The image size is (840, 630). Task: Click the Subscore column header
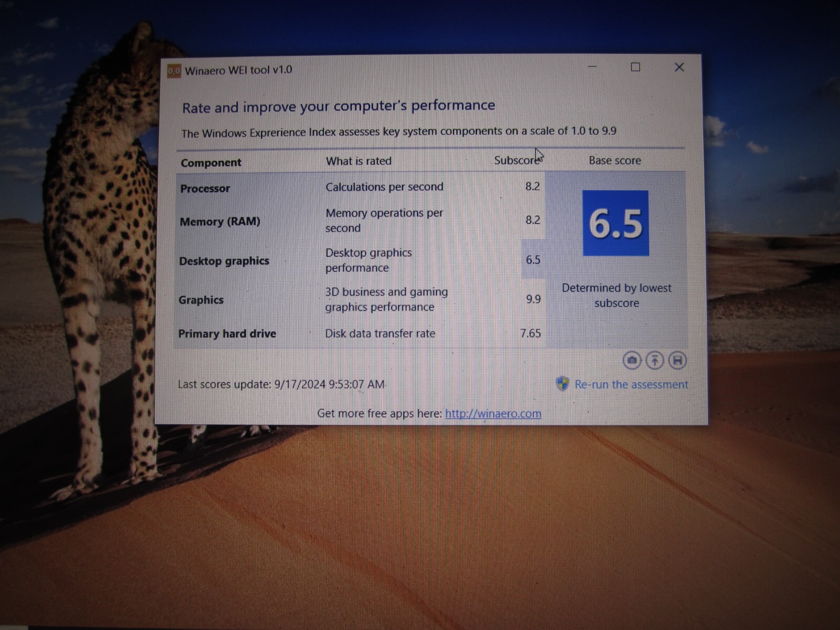click(x=517, y=160)
